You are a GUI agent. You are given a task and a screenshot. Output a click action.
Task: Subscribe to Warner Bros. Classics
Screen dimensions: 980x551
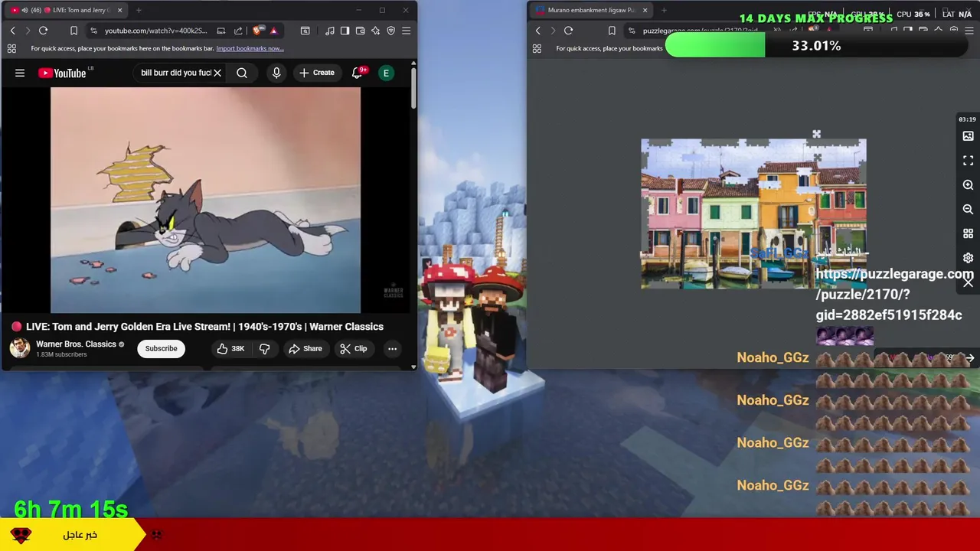[x=161, y=348]
